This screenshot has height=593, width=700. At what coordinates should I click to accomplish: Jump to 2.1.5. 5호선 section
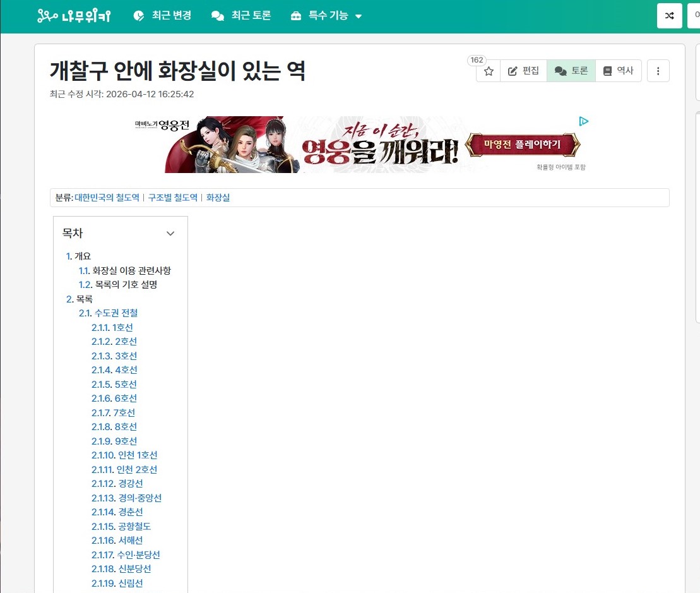[114, 384]
